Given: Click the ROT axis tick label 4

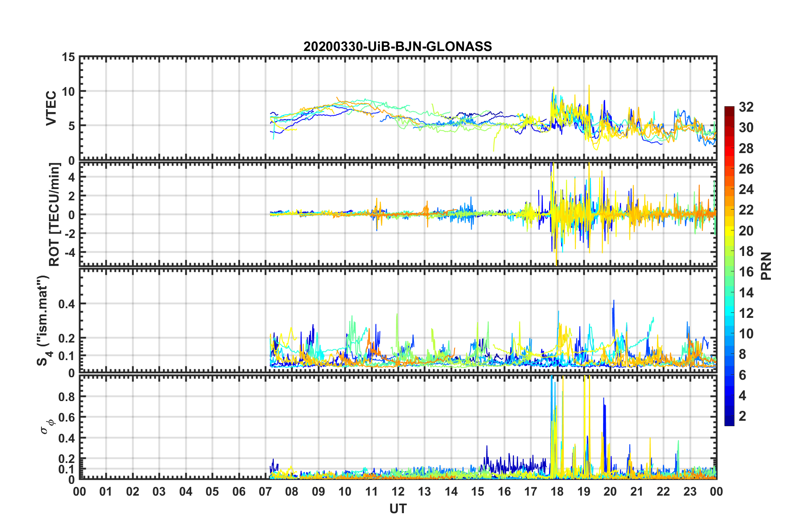Looking at the screenshot, I should click(71, 177).
